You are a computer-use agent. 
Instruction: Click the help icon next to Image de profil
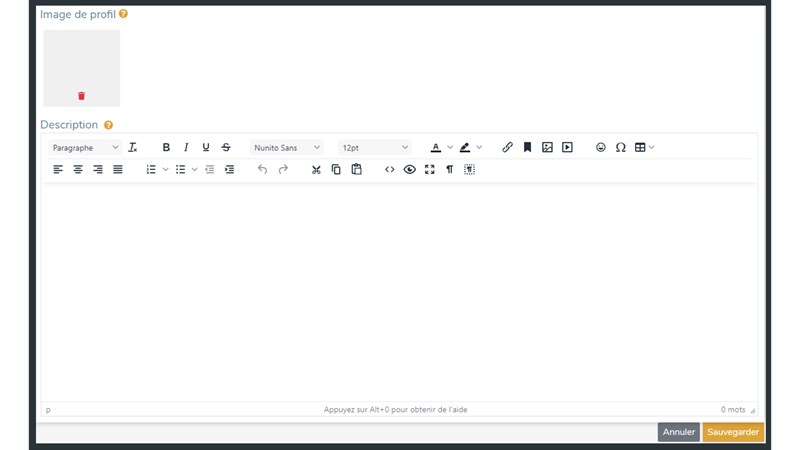click(123, 14)
